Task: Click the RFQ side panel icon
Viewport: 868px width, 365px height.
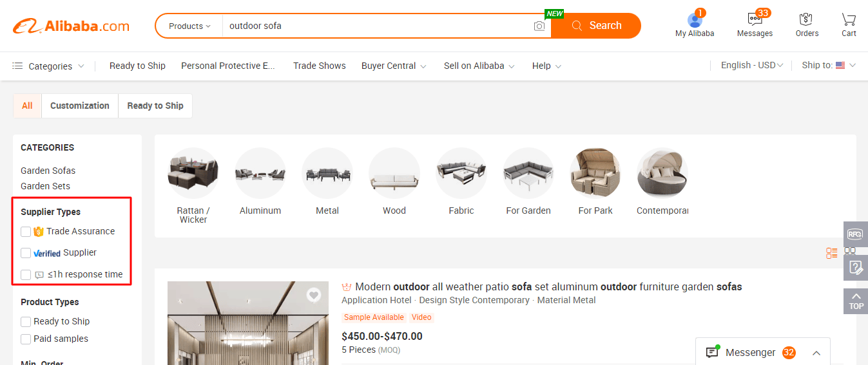Action: pyautogui.click(x=856, y=234)
